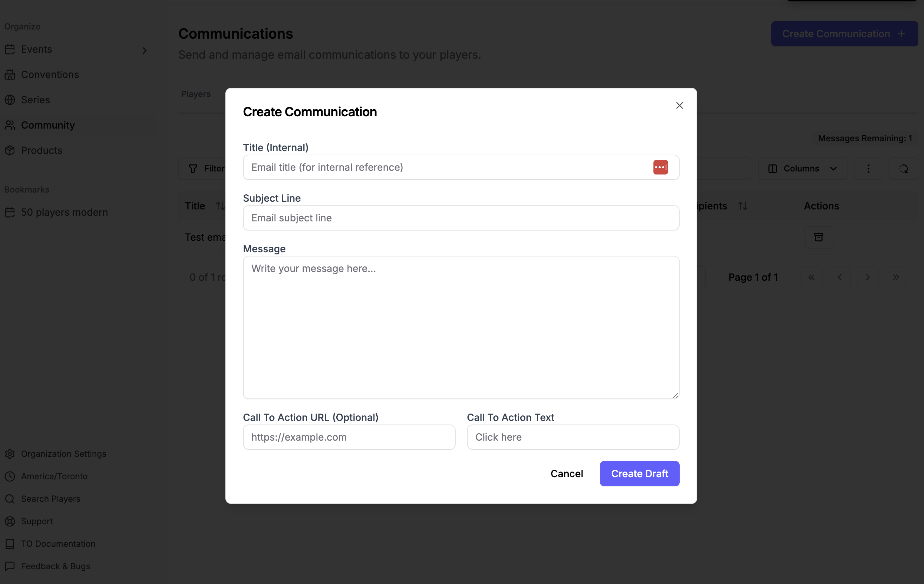Click the archive icon in Actions column
Image resolution: width=924 pixels, height=584 pixels.
[818, 237]
